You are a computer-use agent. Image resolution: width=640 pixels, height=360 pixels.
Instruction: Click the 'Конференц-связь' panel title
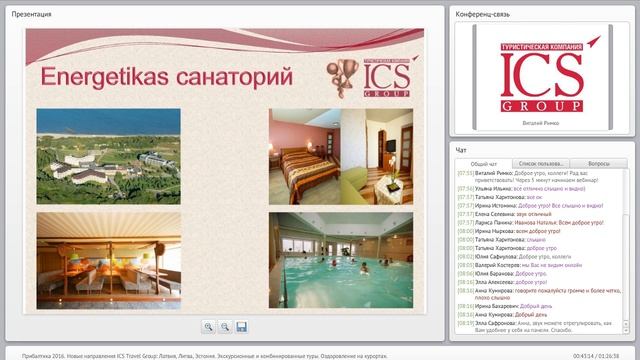click(482, 14)
